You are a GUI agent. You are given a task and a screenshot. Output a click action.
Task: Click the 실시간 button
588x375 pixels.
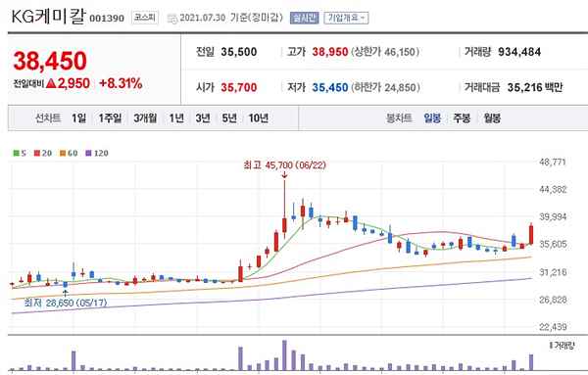[304, 18]
